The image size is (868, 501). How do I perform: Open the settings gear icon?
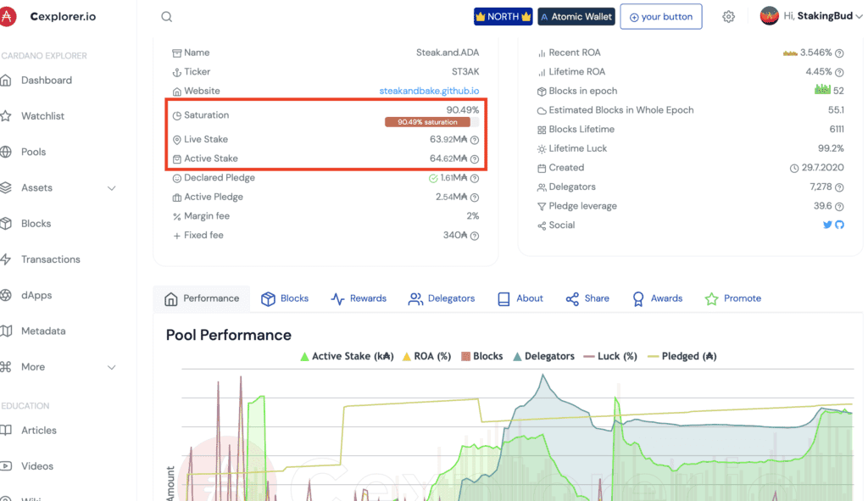click(x=728, y=16)
